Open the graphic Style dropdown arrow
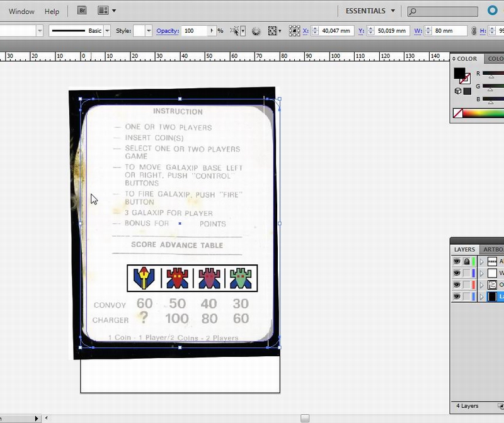Screen dimensions: 504x423 149,31
